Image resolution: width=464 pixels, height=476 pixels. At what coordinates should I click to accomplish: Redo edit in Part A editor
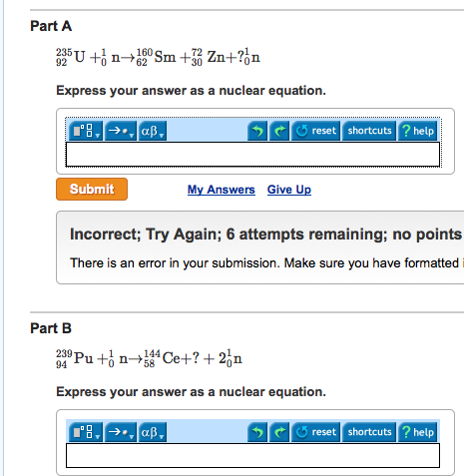[279, 131]
